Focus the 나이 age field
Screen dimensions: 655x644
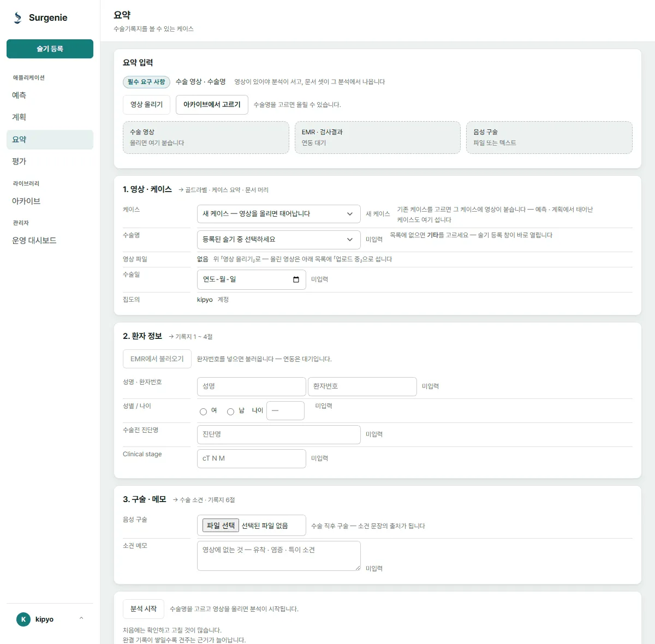tap(285, 410)
